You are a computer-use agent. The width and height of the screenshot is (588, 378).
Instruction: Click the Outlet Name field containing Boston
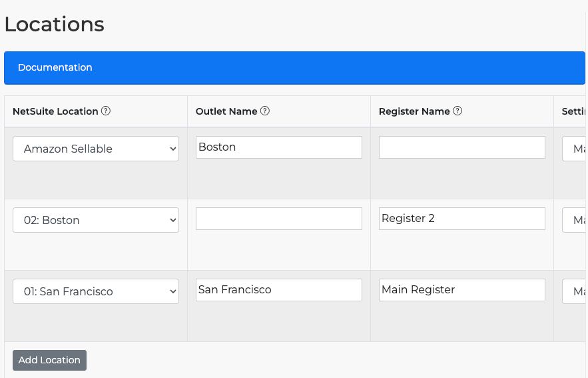(x=278, y=147)
